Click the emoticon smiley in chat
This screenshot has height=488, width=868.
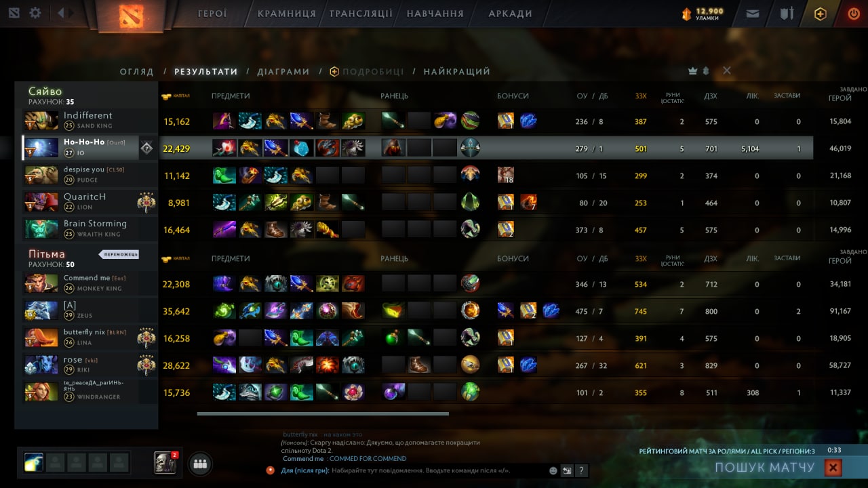pyautogui.click(x=553, y=470)
